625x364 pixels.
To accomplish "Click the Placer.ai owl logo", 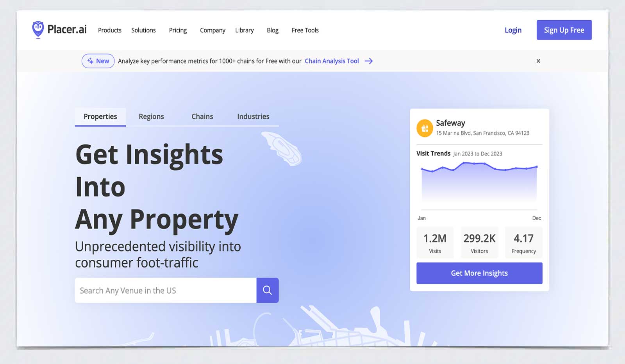I will 38,30.
